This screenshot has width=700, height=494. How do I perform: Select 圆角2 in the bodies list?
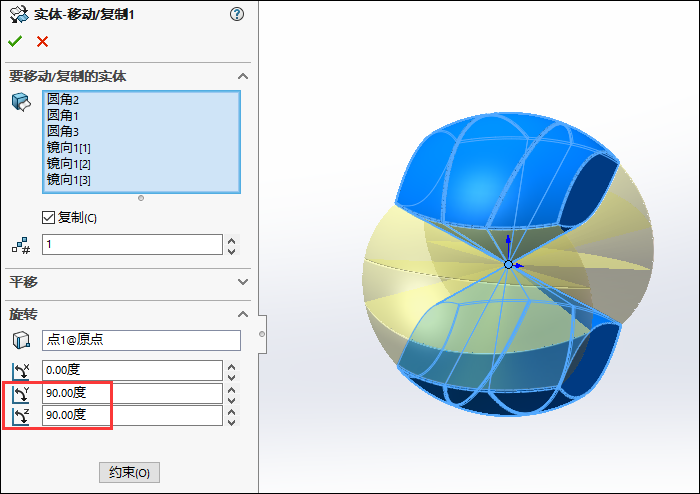pos(63,99)
